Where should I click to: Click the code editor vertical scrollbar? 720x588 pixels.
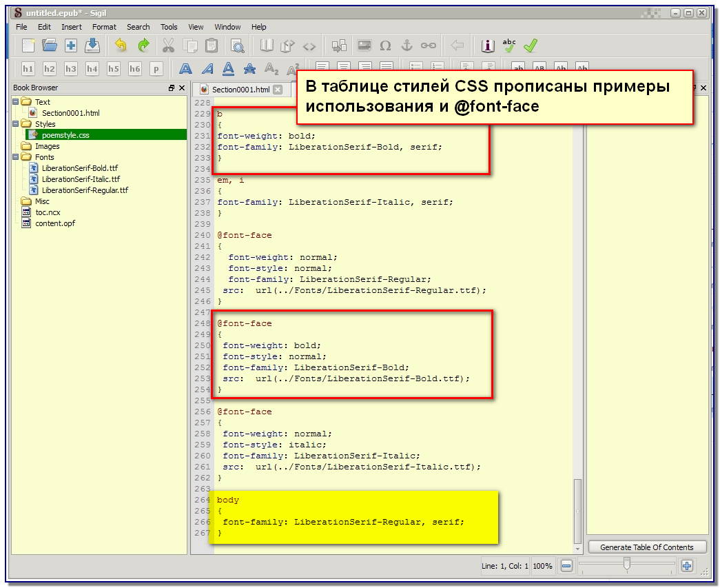click(x=577, y=511)
